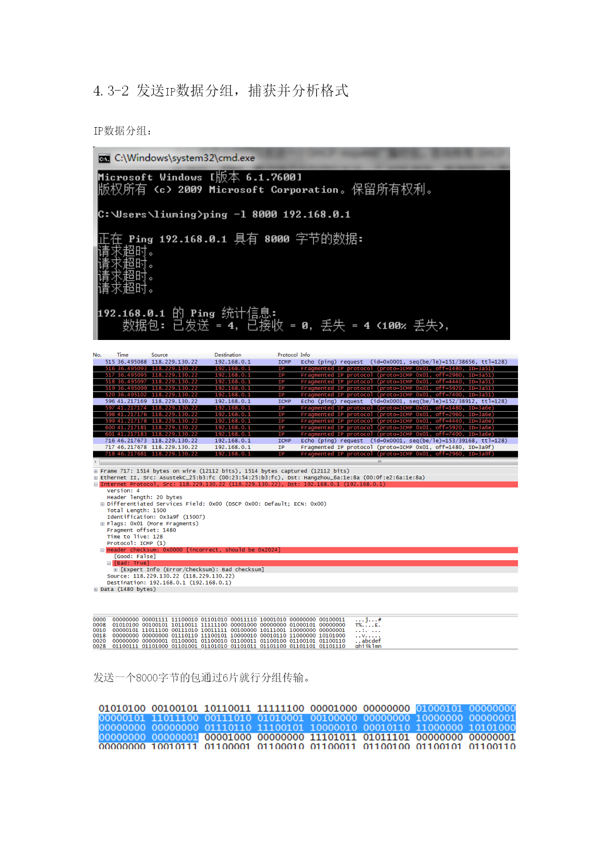Select packet 518 fragment off=4440
This screenshot has height=868, width=614.
(305, 382)
